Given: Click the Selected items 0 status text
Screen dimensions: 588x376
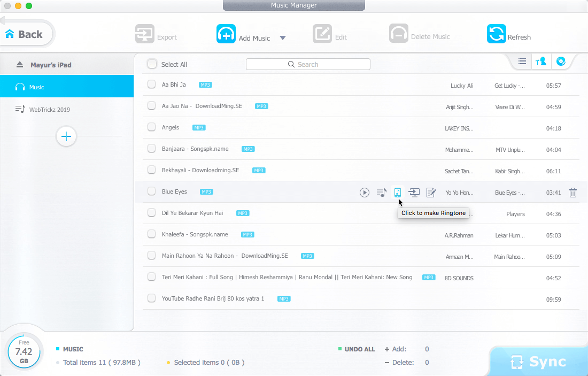Looking at the screenshot, I should point(209,363).
